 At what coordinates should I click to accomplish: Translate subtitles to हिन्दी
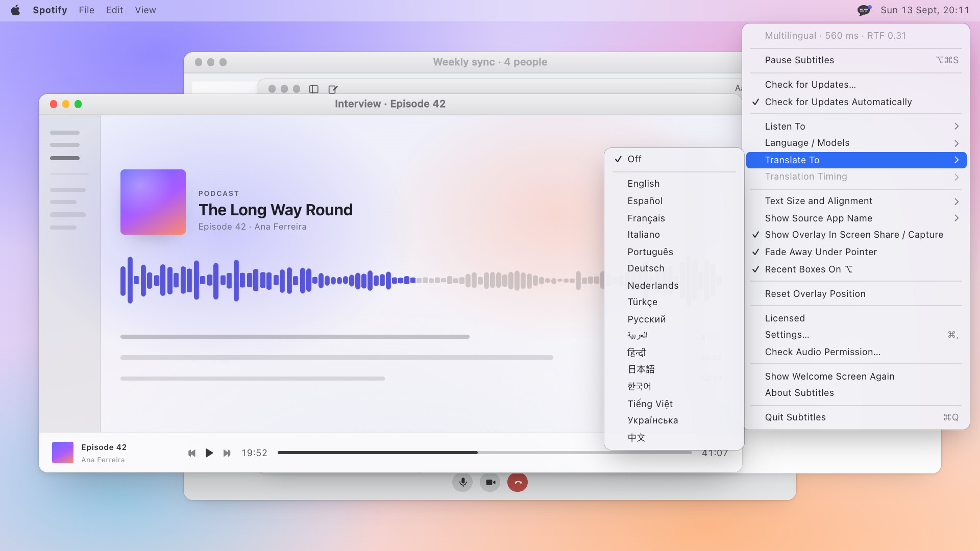pyautogui.click(x=674, y=353)
